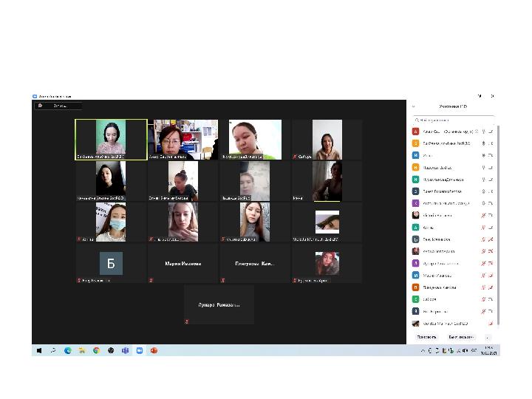Click the participants list scrollbar
The width and height of the screenshot is (532, 399).
pos(499,224)
